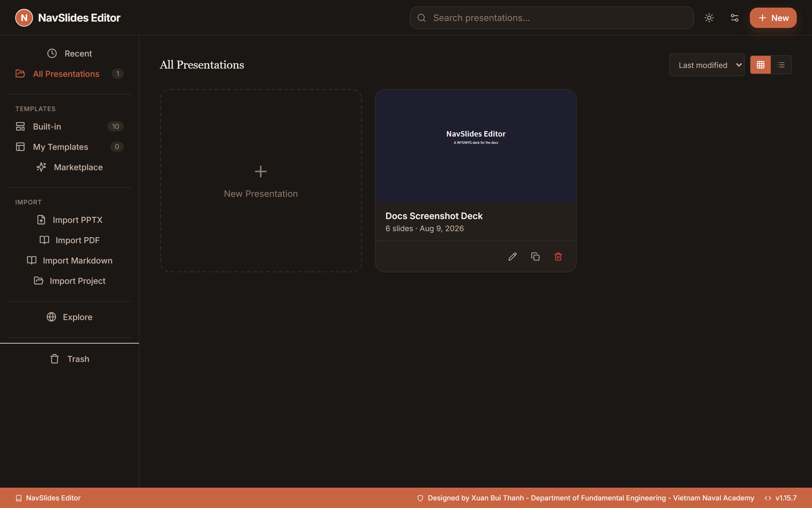Click the Import Markdown book icon
This screenshot has width=812, height=508.
click(x=31, y=260)
